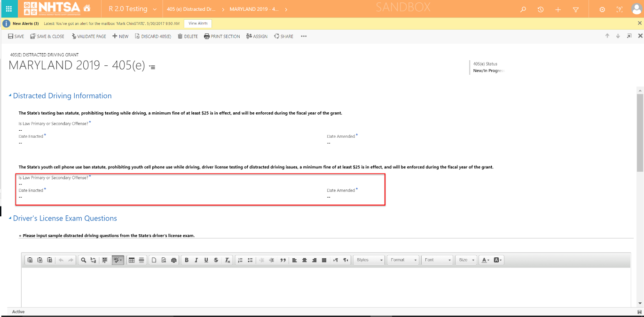Click Save & Close button

pyautogui.click(x=47, y=36)
